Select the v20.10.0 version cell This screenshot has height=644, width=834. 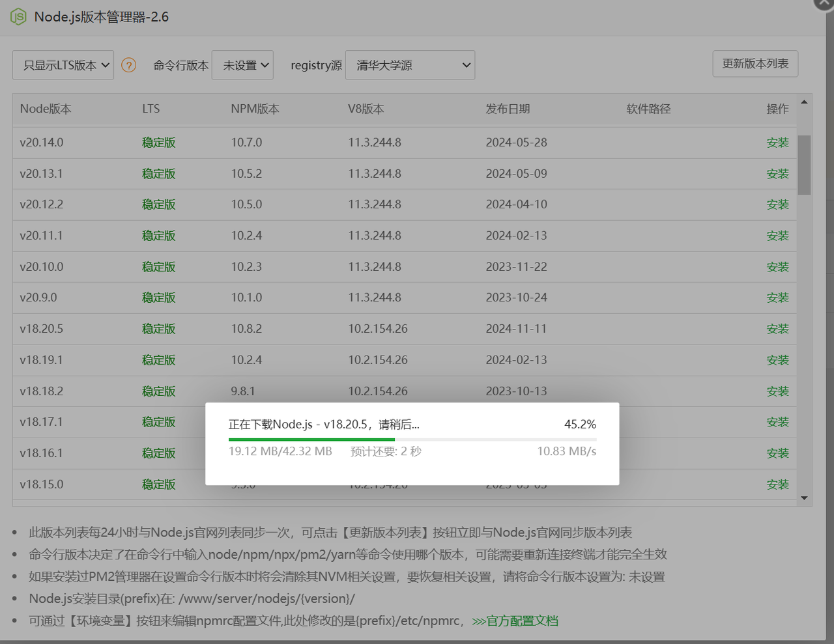point(42,267)
